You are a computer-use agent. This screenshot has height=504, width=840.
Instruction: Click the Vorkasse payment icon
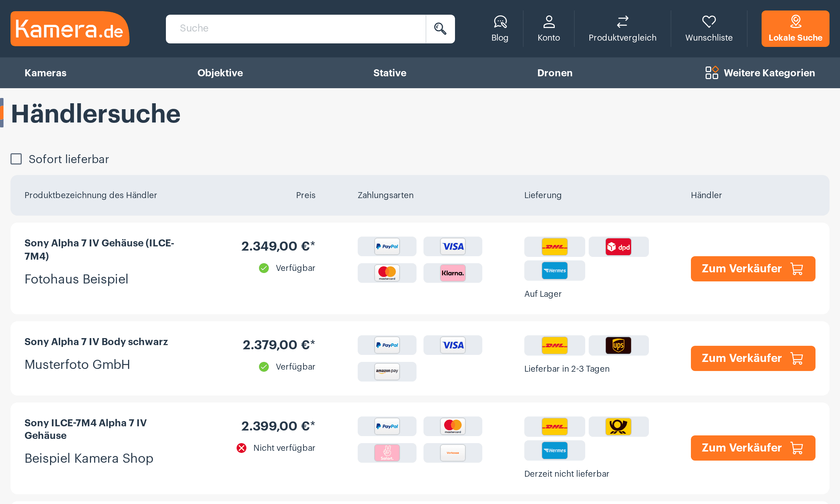coord(453,453)
